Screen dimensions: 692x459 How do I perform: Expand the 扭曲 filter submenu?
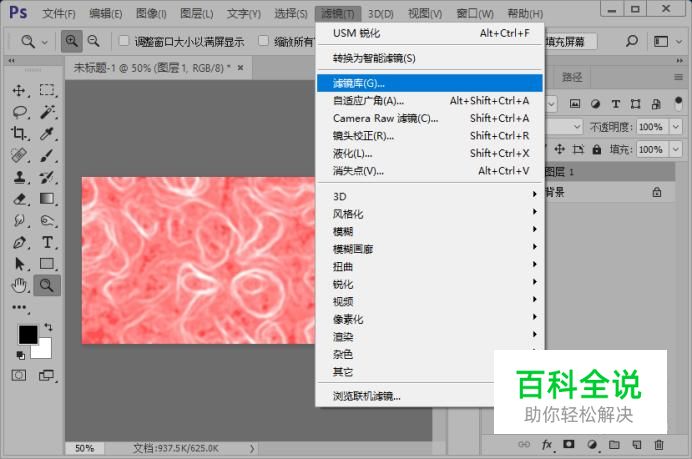[x=430, y=266]
